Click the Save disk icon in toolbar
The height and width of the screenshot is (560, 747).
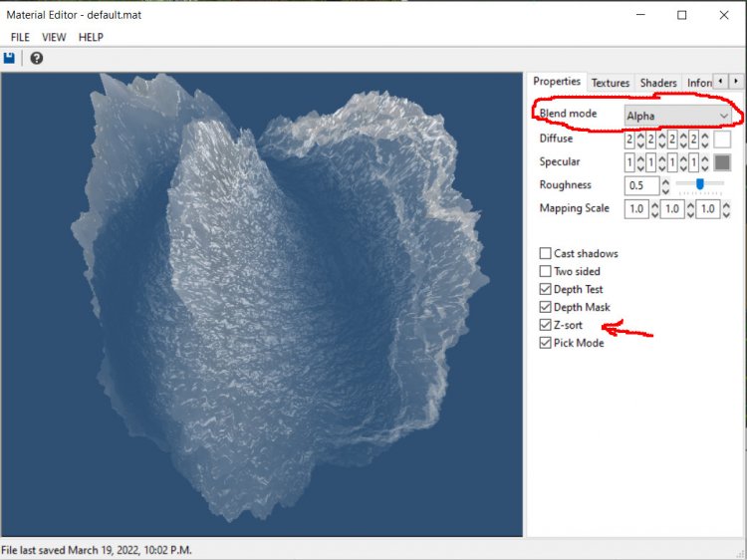(x=10, y=59)
